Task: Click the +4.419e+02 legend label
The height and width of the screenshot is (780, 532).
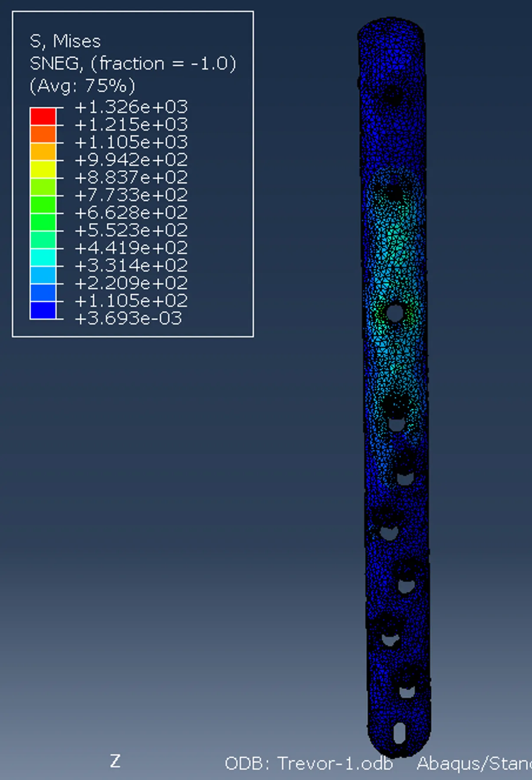Action: [131, 248]
